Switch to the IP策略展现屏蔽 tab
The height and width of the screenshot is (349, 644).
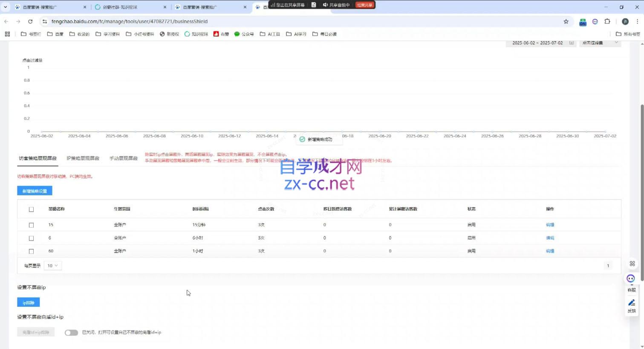coord(83,158)
